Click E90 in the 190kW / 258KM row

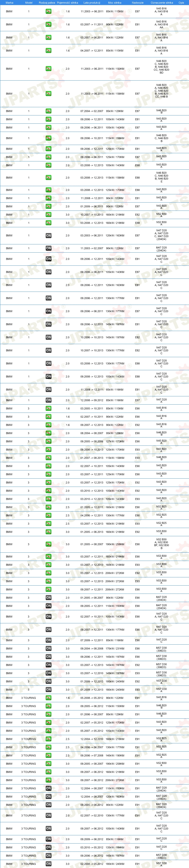point(137,544)
